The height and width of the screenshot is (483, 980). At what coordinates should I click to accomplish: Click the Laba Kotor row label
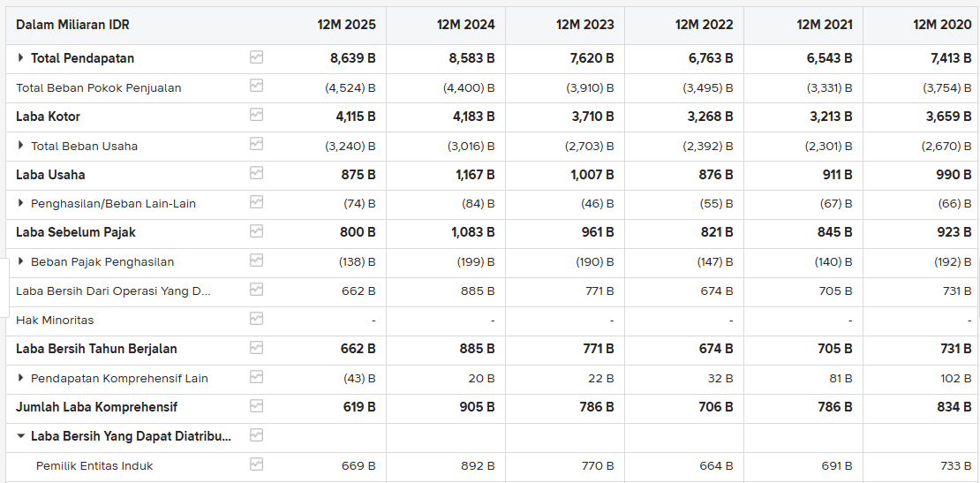point(49,117)
